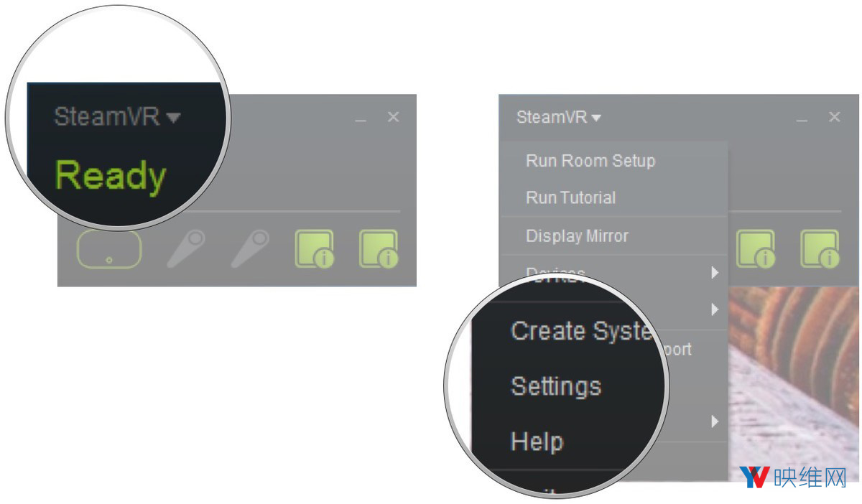The width and height of the screenshot is (862, 504).
Task: Open SteamVR dropdown above Ready status
Action: pyautogui.click(x=117, y=116)
